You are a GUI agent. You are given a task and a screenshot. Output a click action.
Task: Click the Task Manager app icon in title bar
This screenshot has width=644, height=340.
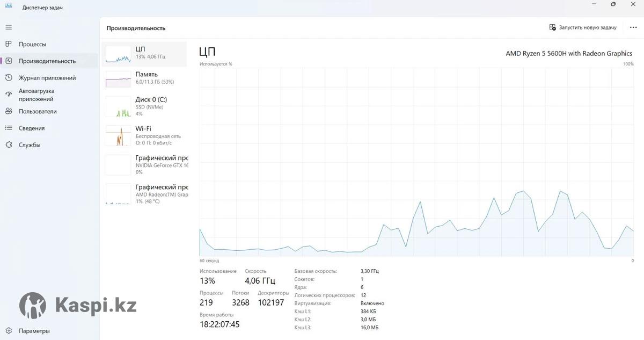[x=9, y=6]
